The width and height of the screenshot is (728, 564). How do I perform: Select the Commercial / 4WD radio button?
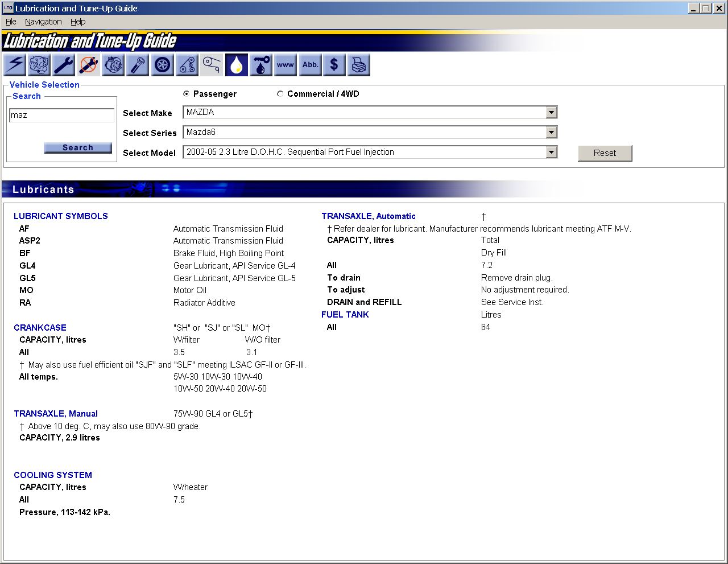point(280,94)
